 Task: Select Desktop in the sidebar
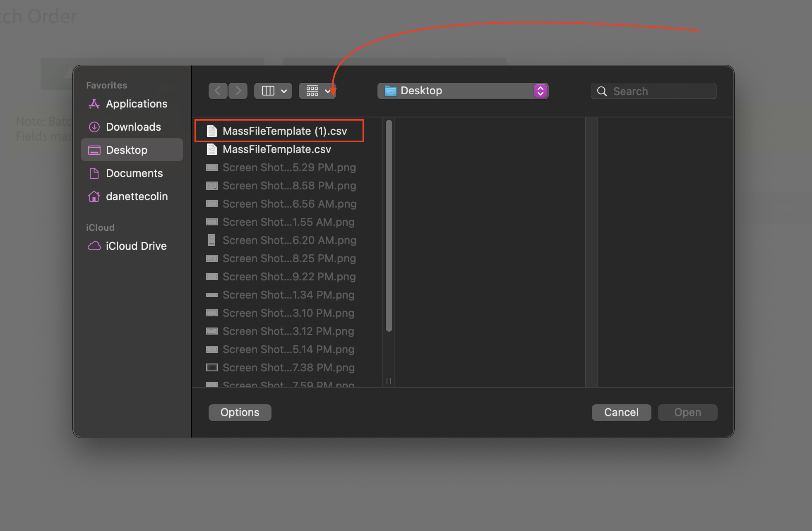click(132, 150)
